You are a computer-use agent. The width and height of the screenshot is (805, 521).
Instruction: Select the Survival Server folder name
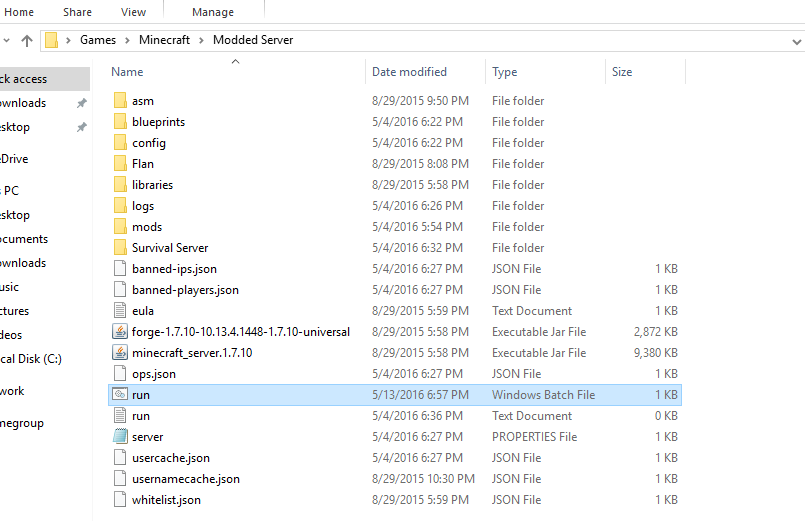pos(170,248)
